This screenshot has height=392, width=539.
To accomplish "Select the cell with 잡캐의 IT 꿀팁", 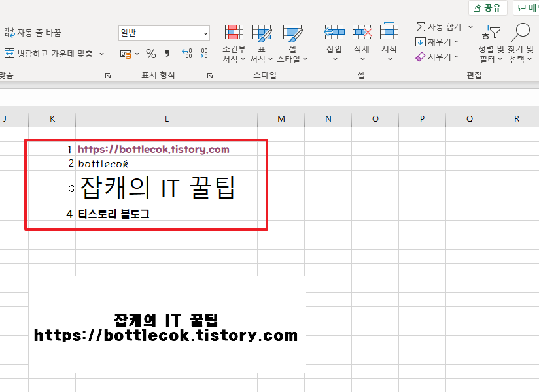I will pyautogui.click(x=166, y=188).
